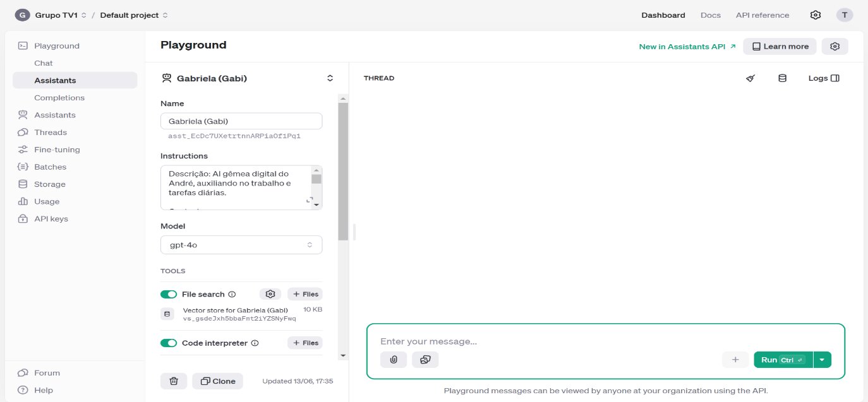The image size is (868, 402).
Task: Add files to File search
Action: pos(305,294)
